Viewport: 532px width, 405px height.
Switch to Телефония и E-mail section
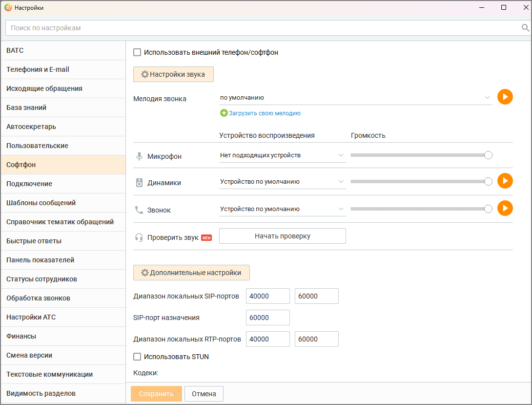tap(63, 69)
